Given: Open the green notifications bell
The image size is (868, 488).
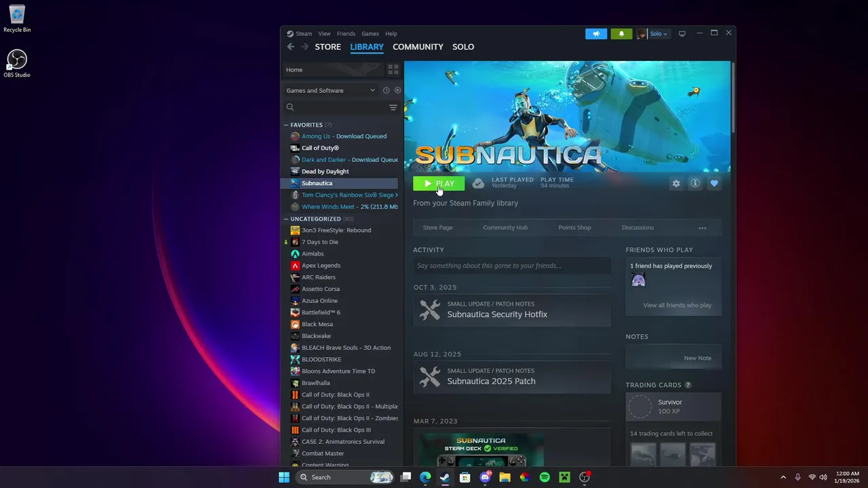Looking at the screenshot, I should tap(621, 34).
